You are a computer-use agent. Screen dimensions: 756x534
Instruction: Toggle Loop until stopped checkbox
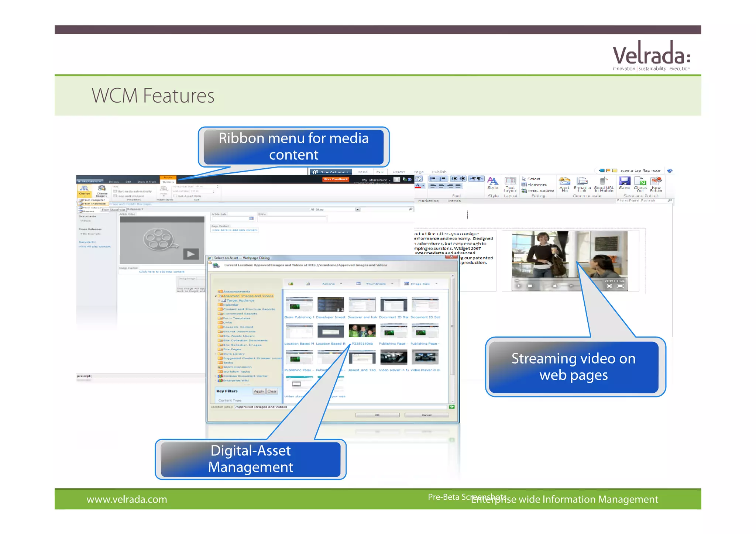[115, 196]
